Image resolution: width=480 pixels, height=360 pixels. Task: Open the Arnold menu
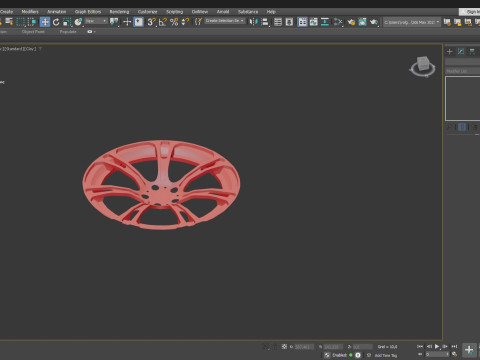click(223, 12)
